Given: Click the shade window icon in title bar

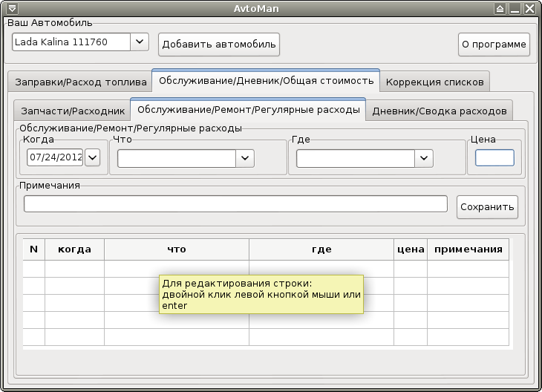Looking at the screenshot, I should (500, 8).
